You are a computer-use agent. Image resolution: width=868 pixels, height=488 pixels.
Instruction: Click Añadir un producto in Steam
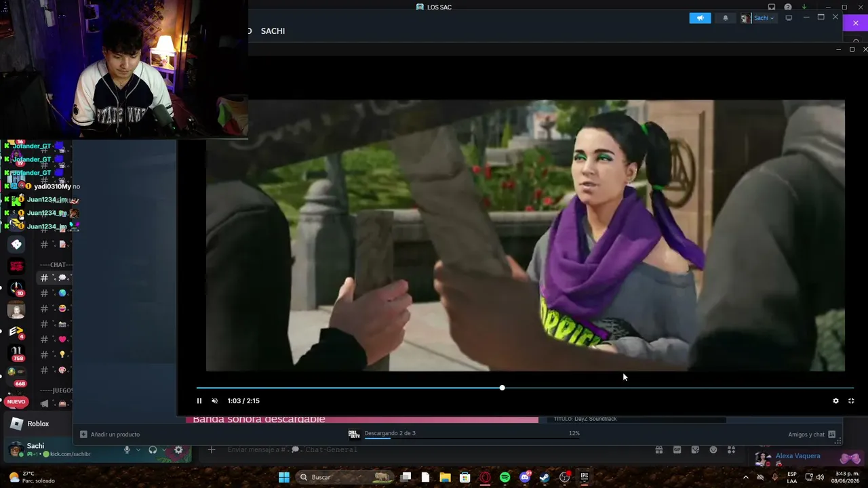point(110,434)
